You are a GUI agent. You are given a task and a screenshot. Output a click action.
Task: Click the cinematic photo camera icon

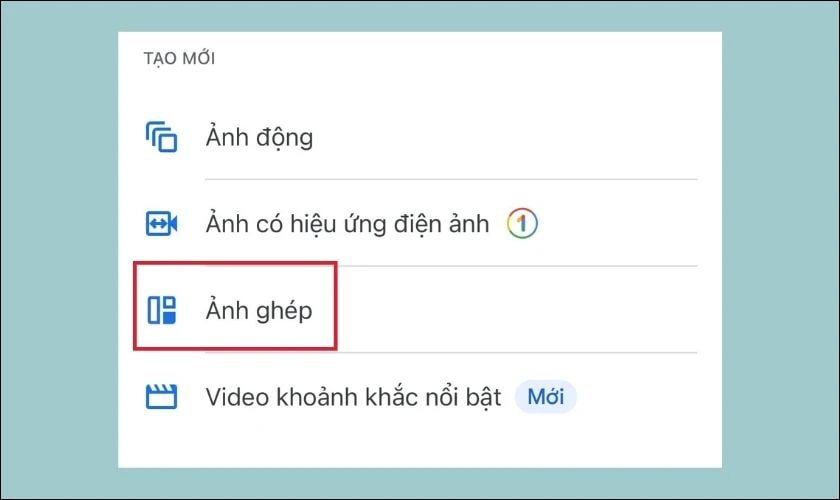pyautogui.click(x=161, y=223)
